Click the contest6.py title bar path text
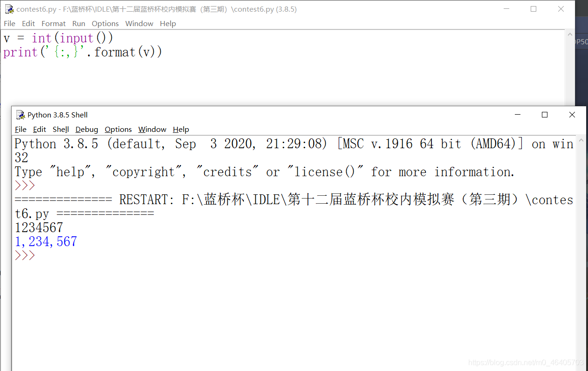The width and height of the screenshot is (588, 371). point(157,9)
